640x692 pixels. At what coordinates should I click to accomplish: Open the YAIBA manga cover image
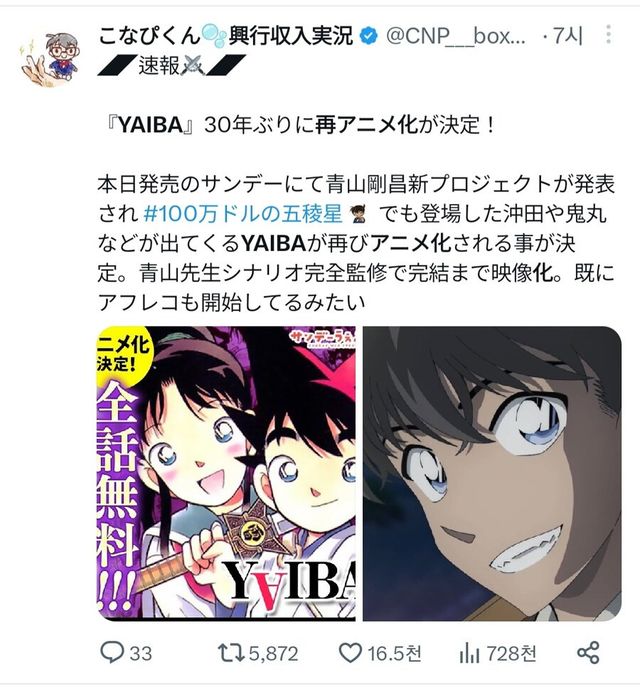tap(226, 474)
